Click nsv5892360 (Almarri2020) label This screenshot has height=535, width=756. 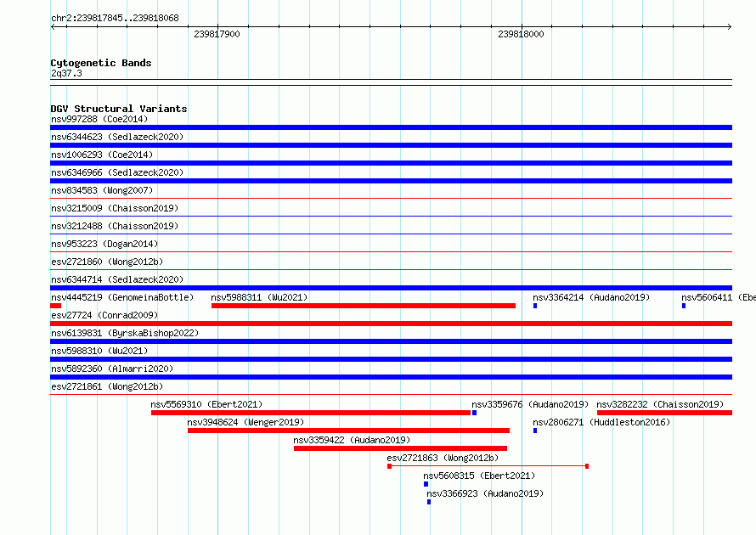[x=112, y=369]
